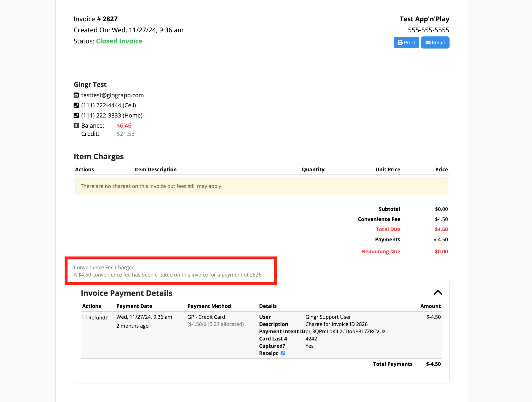Click the Convenience Fee amount $4.50

[x=441, y=219]
